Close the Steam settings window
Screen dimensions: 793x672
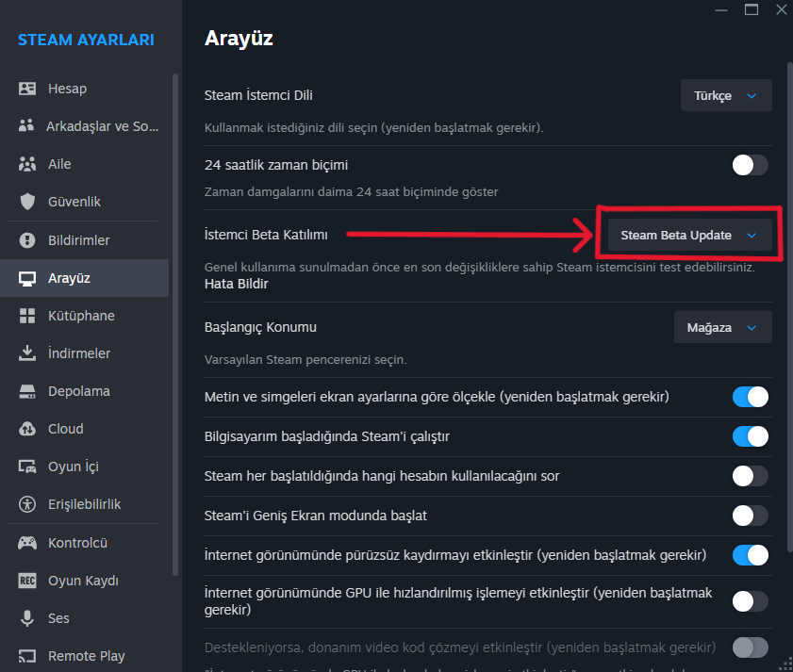(x=782, y=9)
